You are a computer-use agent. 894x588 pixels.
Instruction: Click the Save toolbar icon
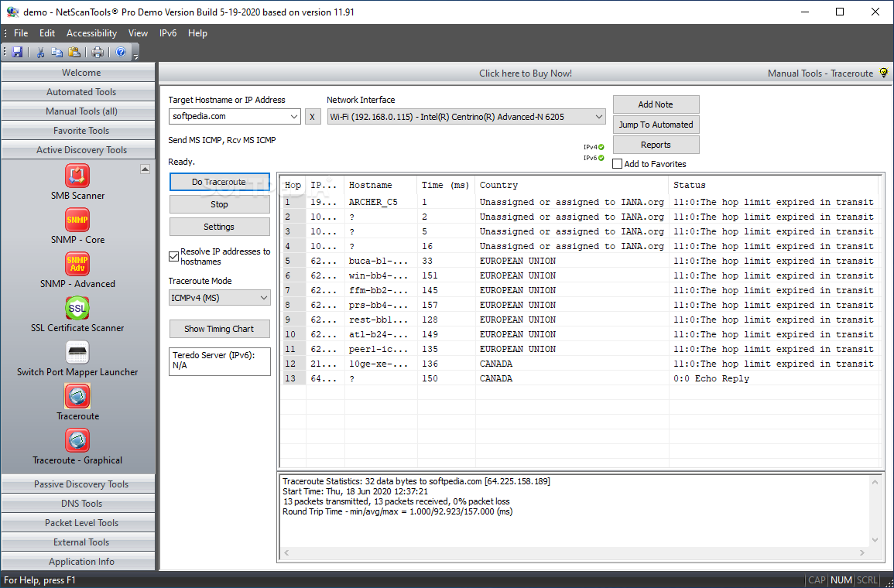point(17,53)
